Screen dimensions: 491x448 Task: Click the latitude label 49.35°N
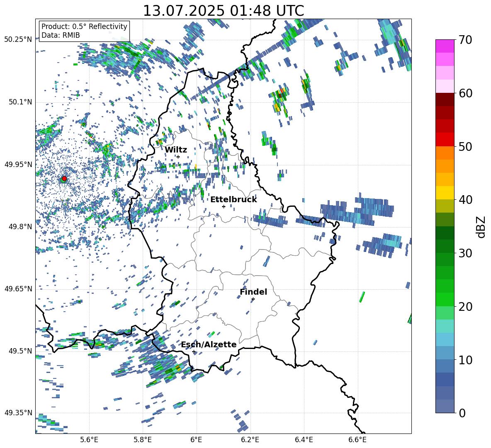coord(18,413)
